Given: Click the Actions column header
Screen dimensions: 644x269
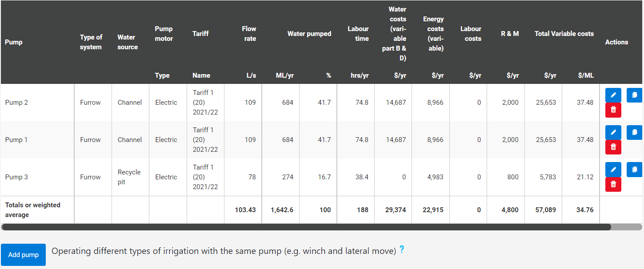Looking at the screenshot, I should [x=616, y=42].
